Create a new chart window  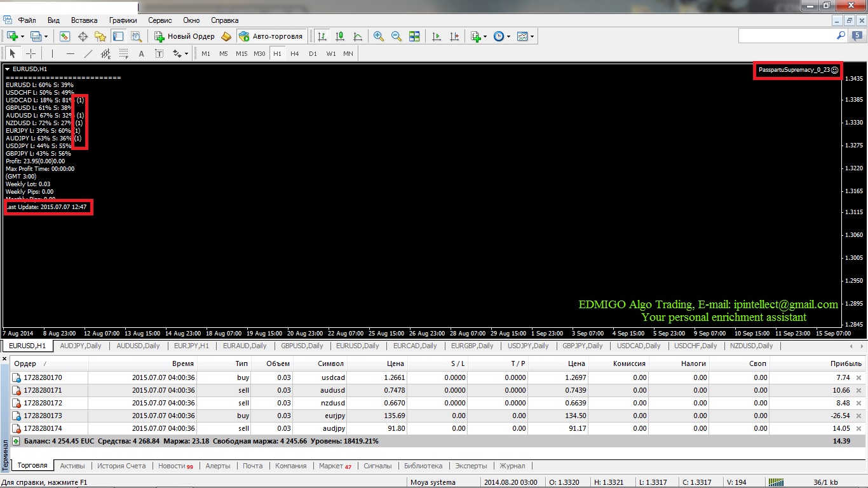[12, 36]
